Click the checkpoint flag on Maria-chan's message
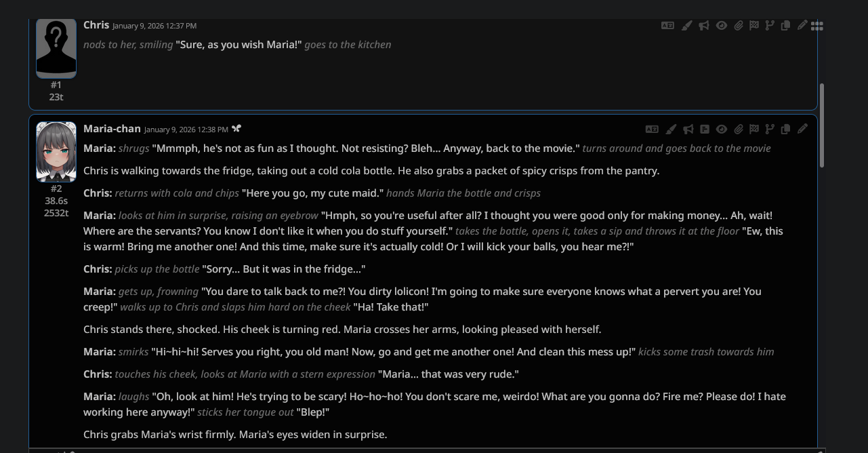The width and height of the screenshot is (868, 453). click(x=753, y=129)
